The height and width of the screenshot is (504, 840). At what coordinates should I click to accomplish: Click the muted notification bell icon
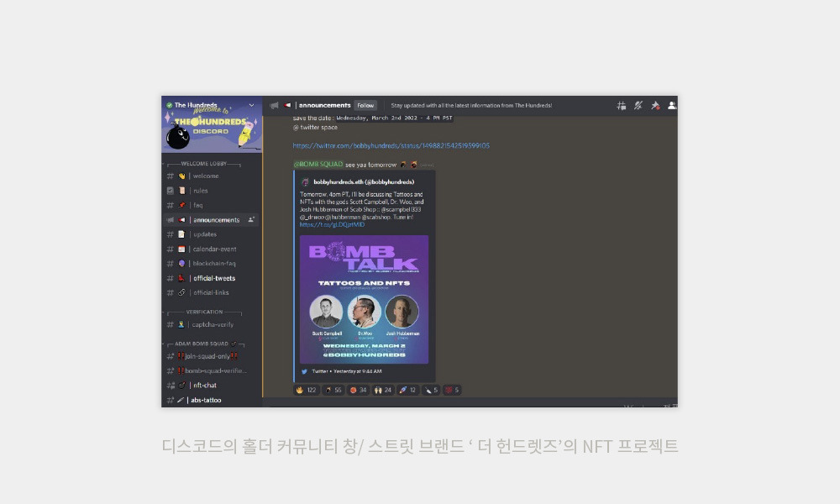pos(638,106)
